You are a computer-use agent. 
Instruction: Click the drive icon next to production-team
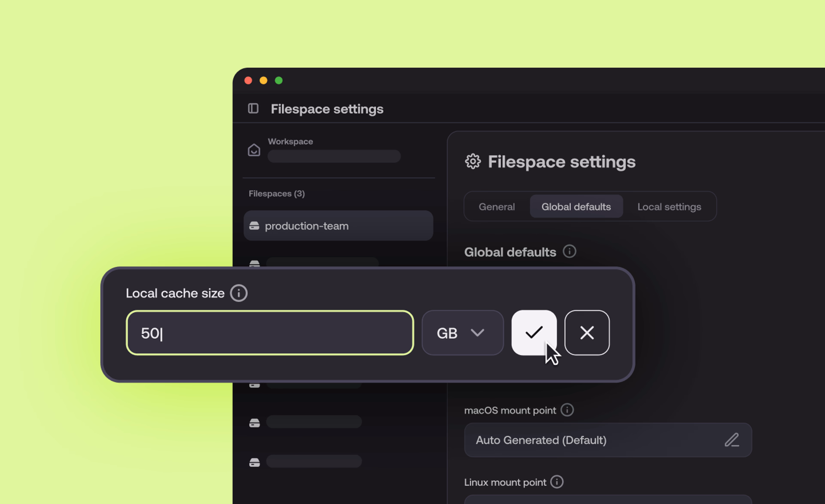click(x=255, y=225)
